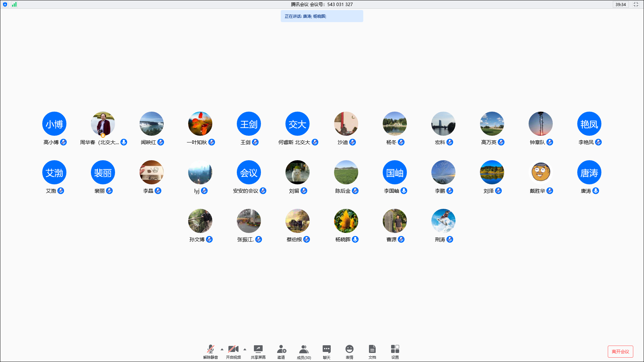
Task: Click Leave Meeting (离开会议) button
Action: [x=620, y=352]
